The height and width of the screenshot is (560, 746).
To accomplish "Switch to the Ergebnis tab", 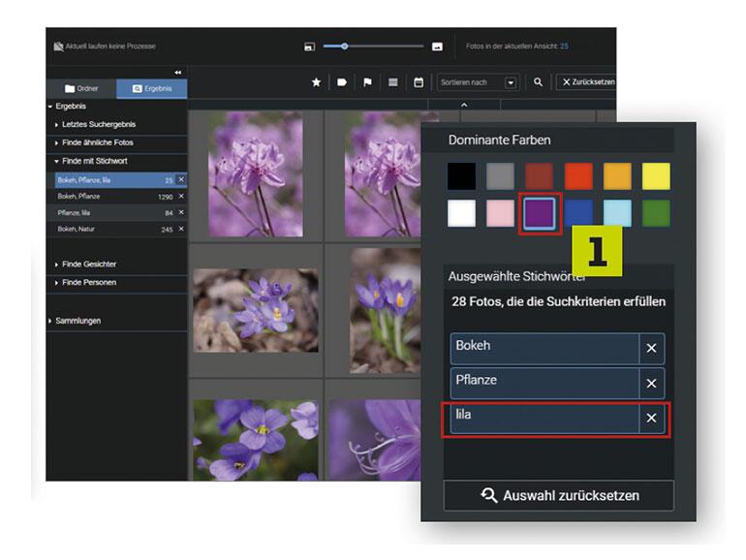I will (x=151, y=89).
